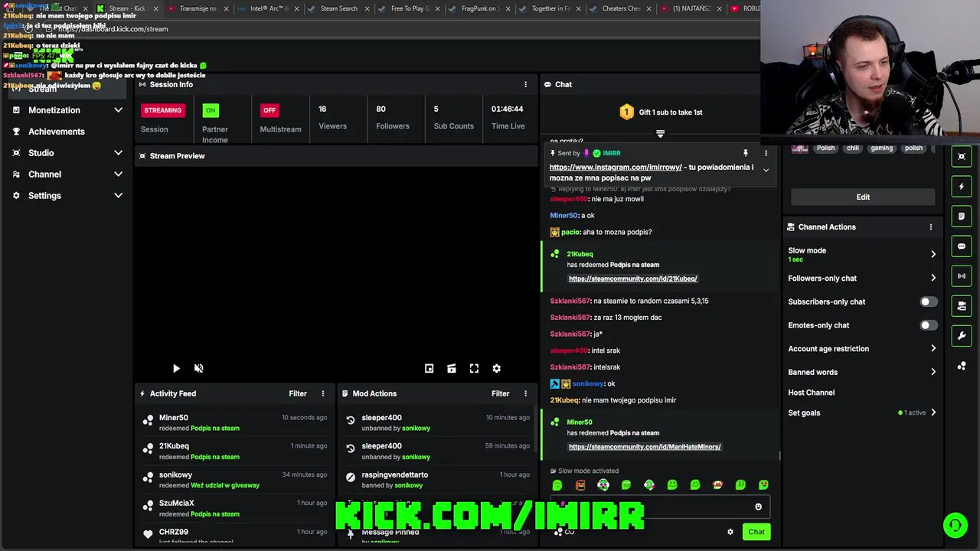Switch to the Steam Search browser tab
This screenshot has width=980, height=551.
tap(338, 8)
